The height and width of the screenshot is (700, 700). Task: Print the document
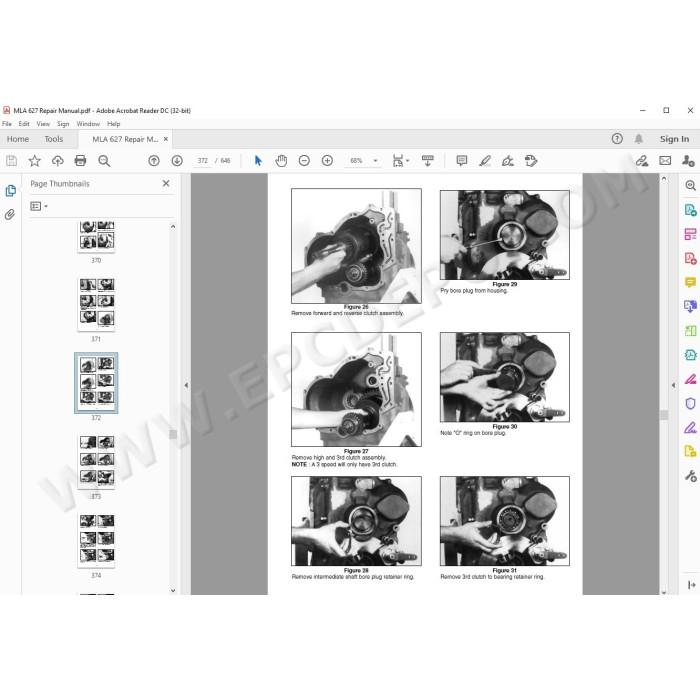[80, 161]
